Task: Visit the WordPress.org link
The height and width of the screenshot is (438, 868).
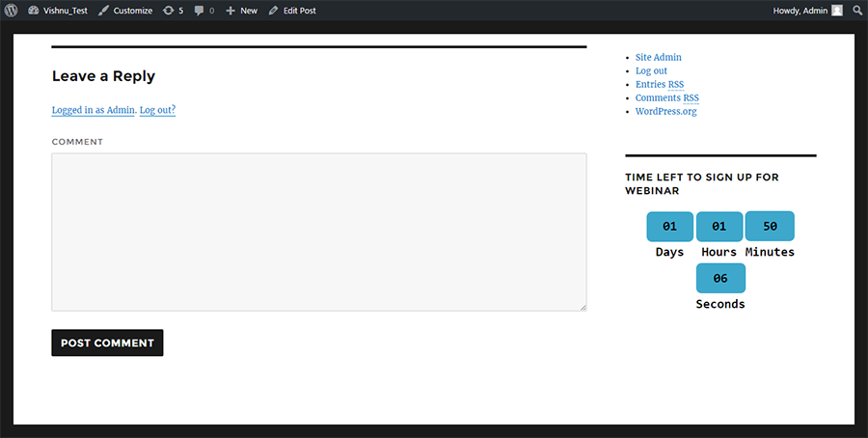Action: [665, 111]
